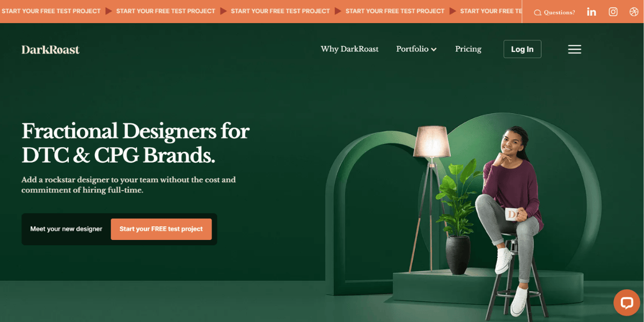Open the Pricing nav link
Viewport: 644px width, 322px height.
pos(468,49)
